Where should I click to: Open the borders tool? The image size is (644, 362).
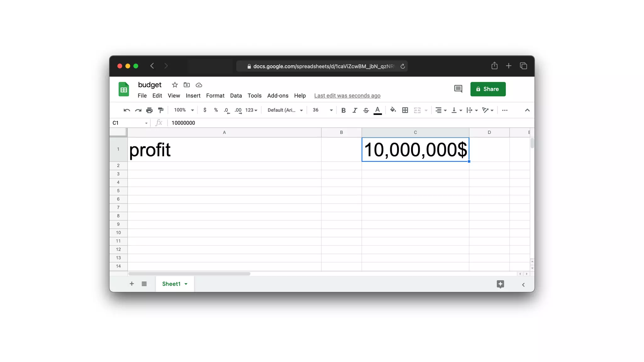click(x=405, y=110)
